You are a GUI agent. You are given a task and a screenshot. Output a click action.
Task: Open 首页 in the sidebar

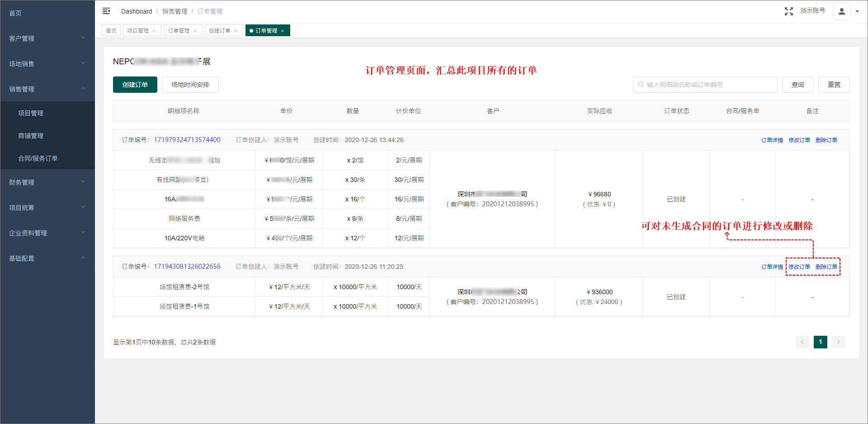(x=47, y=13)
